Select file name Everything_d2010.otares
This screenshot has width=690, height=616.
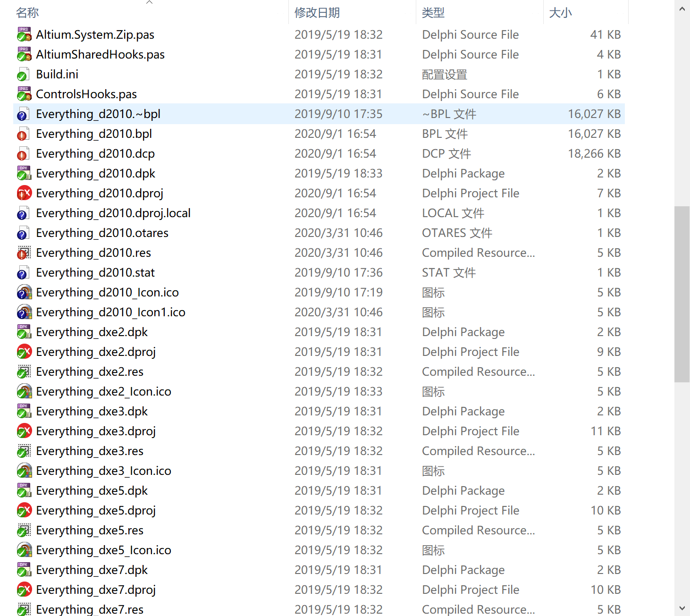102,233
